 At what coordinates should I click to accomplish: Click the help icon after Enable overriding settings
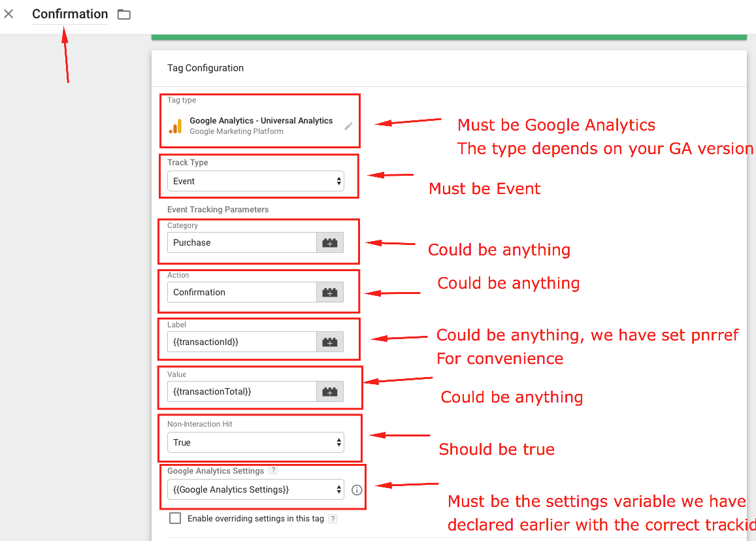(x=333, y=519)
